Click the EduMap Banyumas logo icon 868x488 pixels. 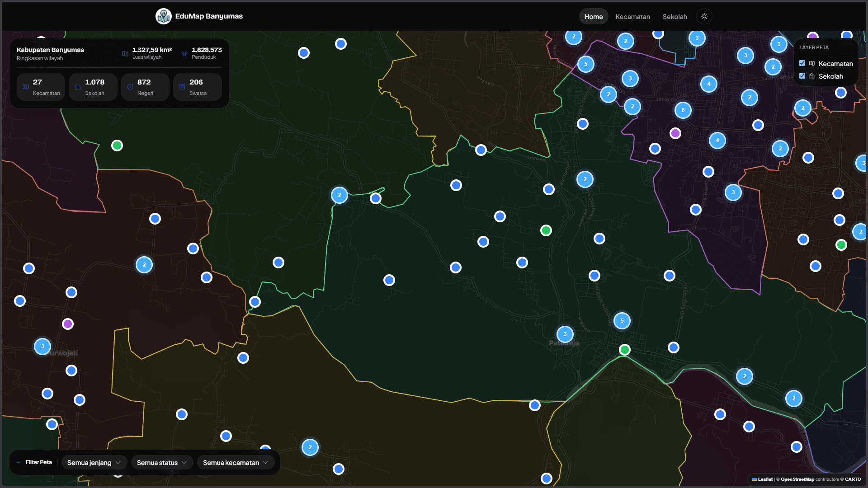(x=163, y=16)
